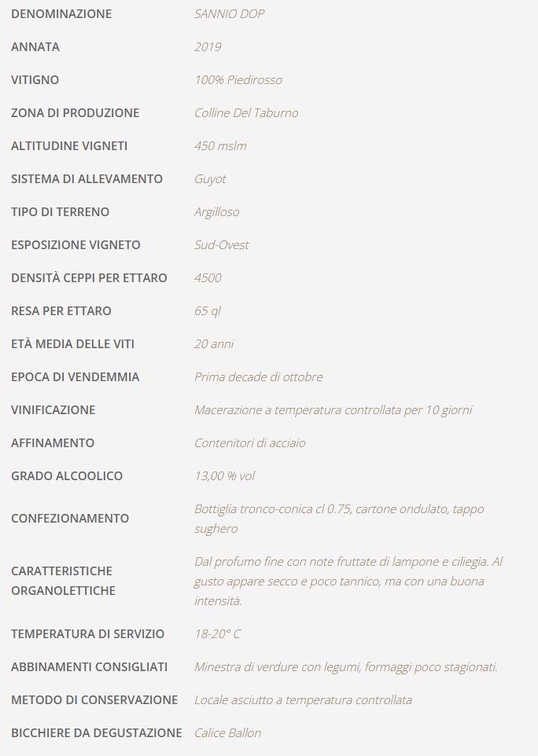Click the DENOMINAZIONE label

61,13
